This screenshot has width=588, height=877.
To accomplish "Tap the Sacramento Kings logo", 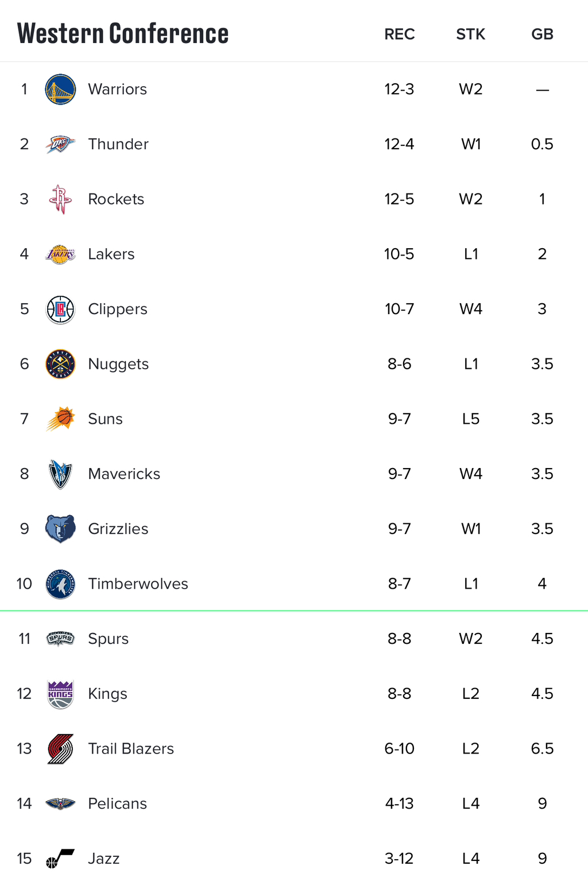I will point(60,694).
